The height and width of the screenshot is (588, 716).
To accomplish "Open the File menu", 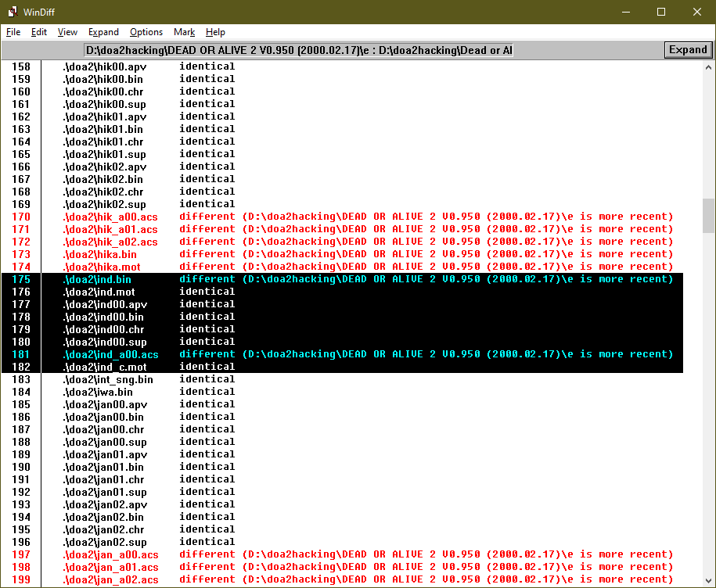I will (13, 32).
